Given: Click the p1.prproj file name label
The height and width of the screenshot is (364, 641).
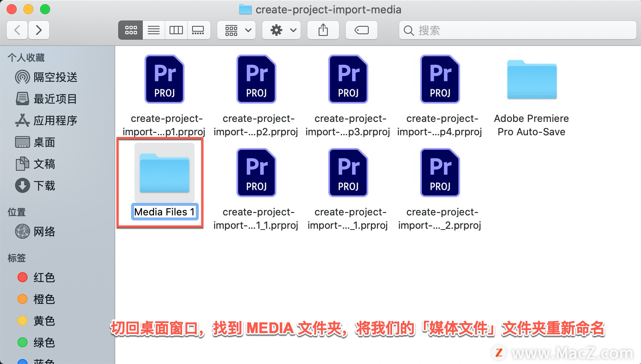Looking at the screenshot, I should pyautogui.click(x=164, y=125).
